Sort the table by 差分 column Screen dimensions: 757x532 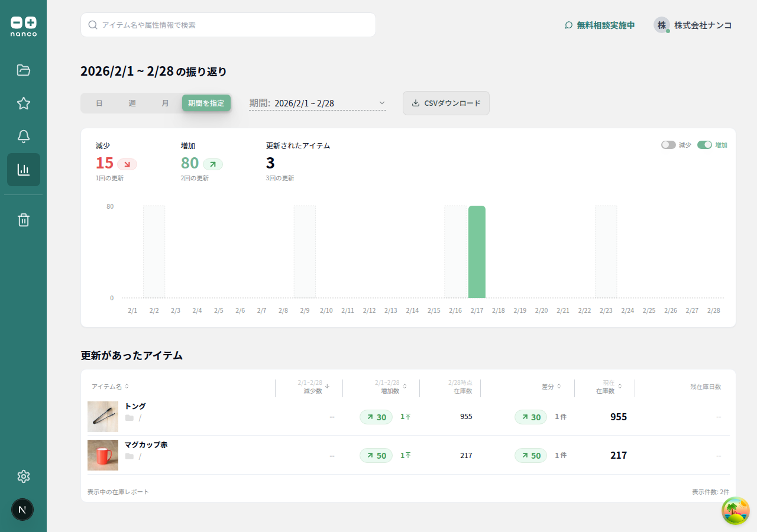(x=551, y=387)
